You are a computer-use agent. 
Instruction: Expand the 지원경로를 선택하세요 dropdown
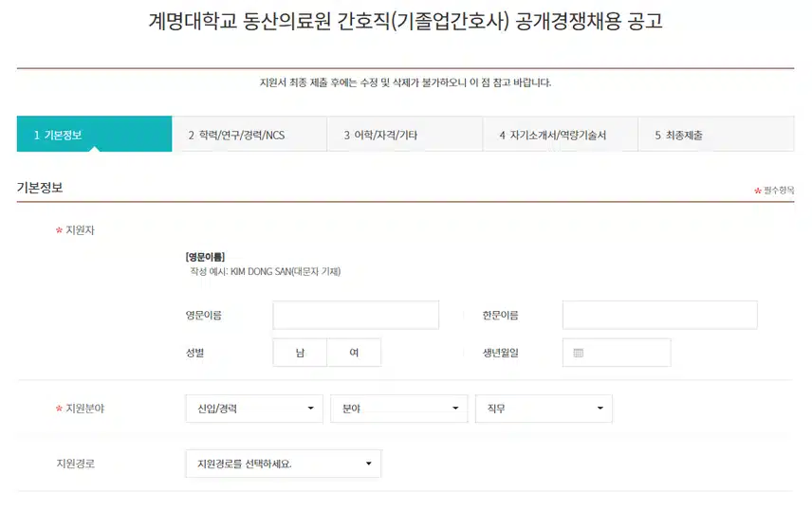(284, 464)
